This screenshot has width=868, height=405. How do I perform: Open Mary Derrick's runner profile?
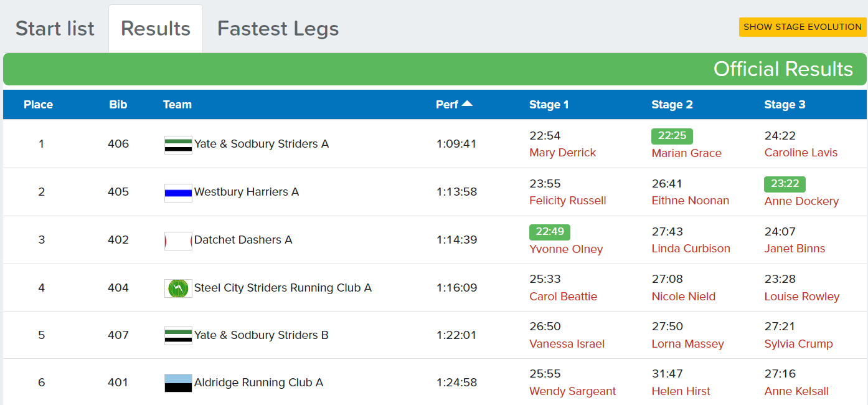(562, 153)
